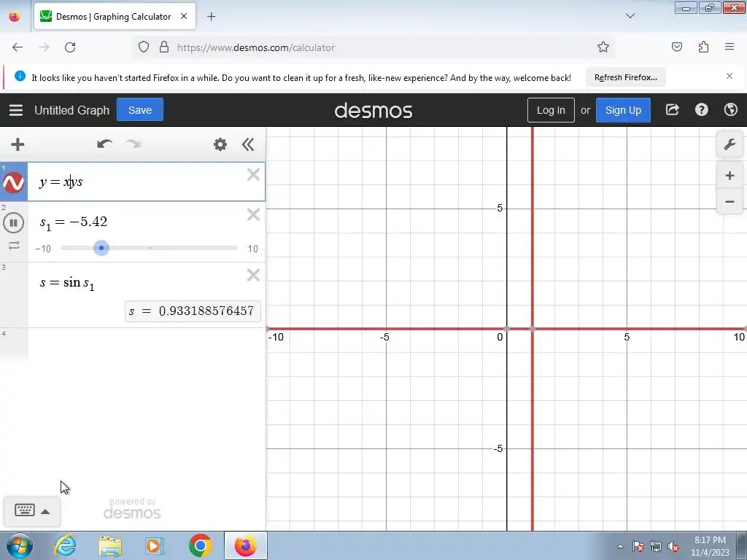Viewport: 747px width, 560px height.
Task: Zoom in on the graph
Action: click(729, 176)
